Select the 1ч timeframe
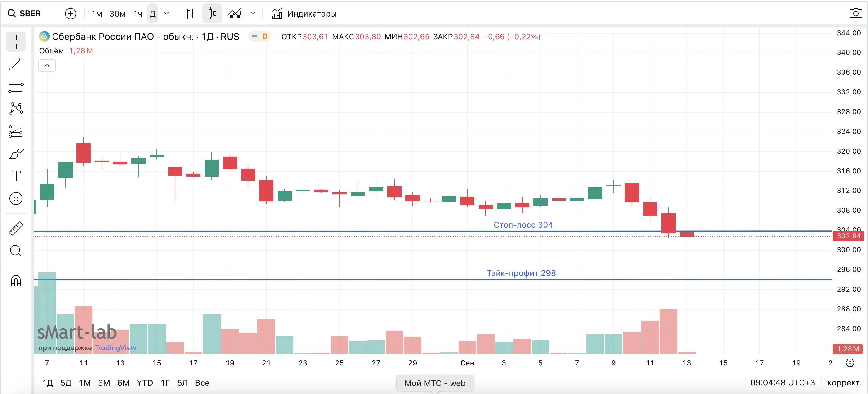868x394 pixels. 138,14
